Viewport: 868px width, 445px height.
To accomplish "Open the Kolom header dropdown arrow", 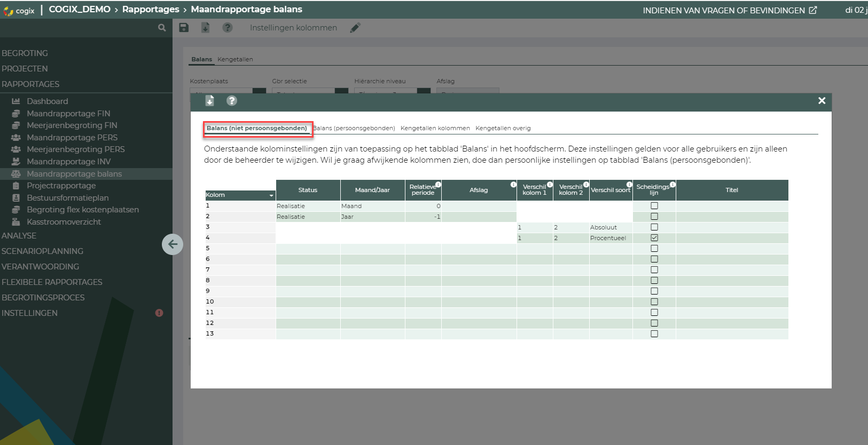I will pyautogui.click(x=271, y=196).
